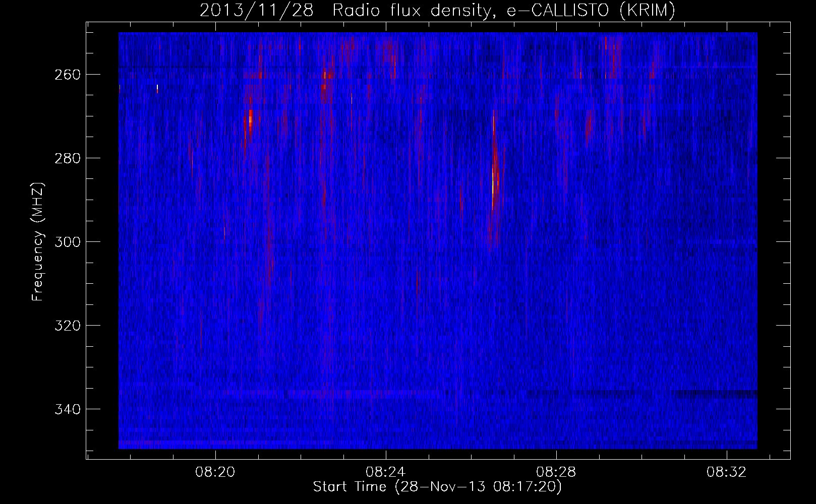The width and height of the screenshot is (816, 504).
Task: Click the 300 frequency tick label
Action: click(x=67, y=242)
